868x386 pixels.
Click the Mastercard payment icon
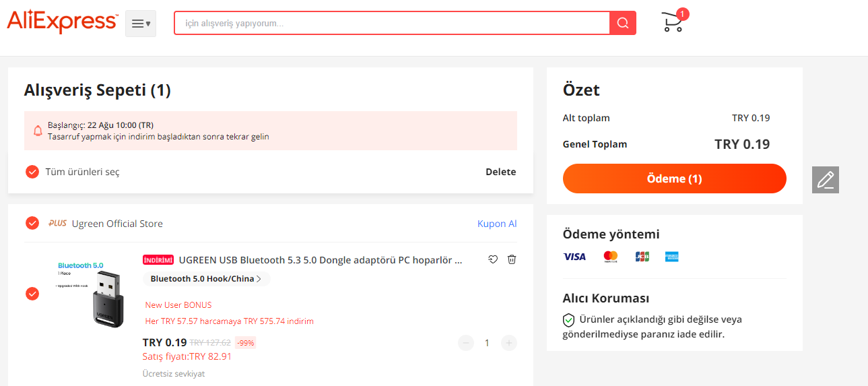pyautogui.click(x=611, y=257)
